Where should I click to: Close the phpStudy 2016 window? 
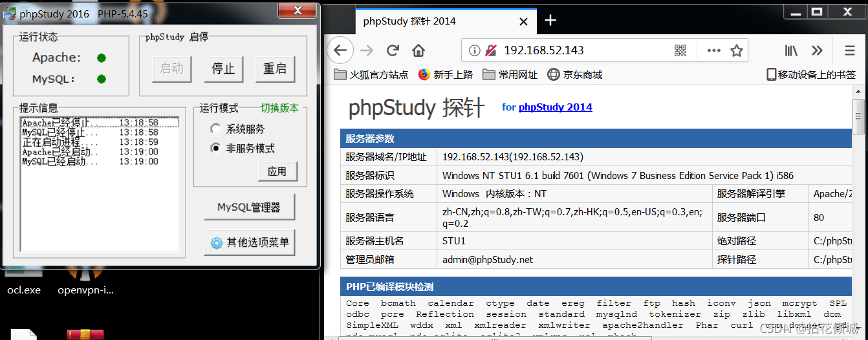click(296, 10)
